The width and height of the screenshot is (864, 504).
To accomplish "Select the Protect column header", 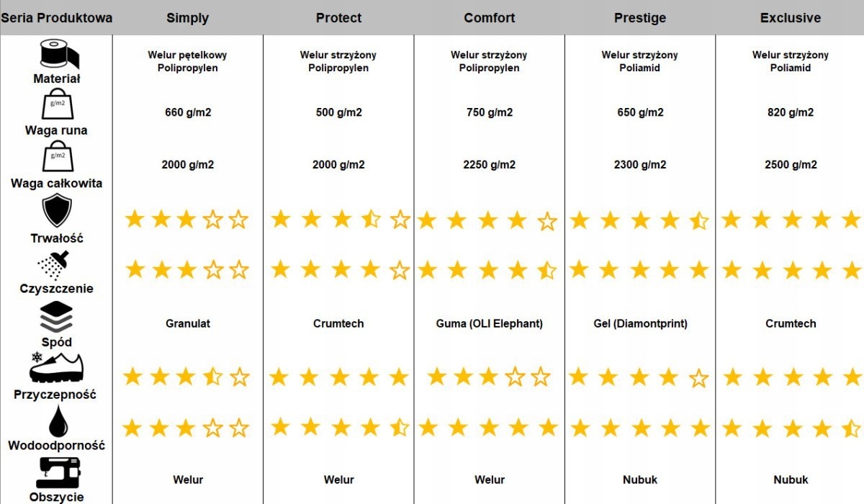I will (x=338, y=18).
